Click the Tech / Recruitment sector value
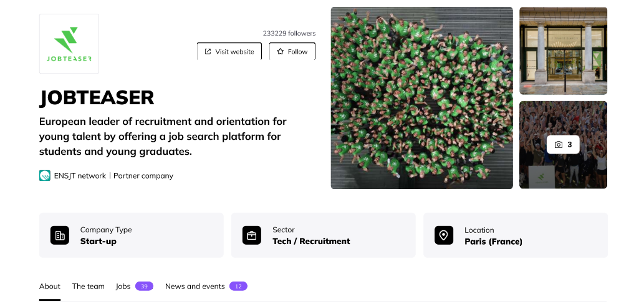This screenshot has width=644, height=304. tap(311, 242)
